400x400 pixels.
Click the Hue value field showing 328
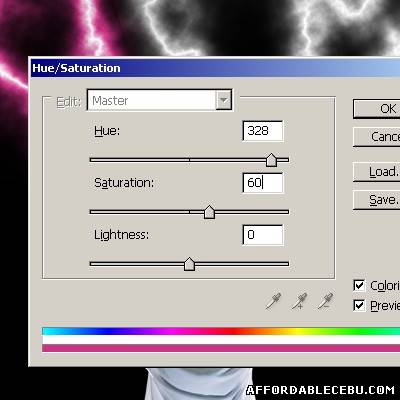pyautogui.click(x=263, y=131)
